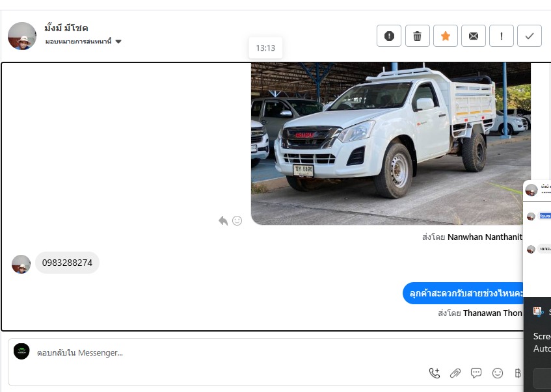Reply to the truck photo message

coord(223,221)
